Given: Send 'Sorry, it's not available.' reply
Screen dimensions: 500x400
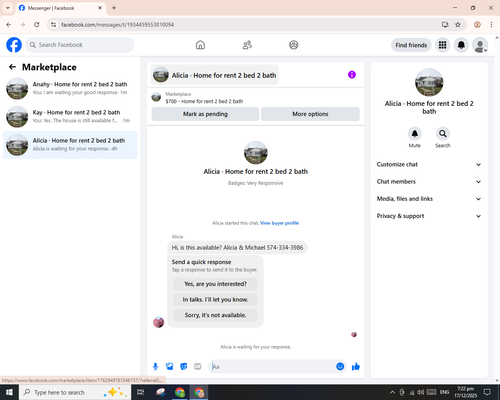Looking at the screenshot, I should pos(215,315).
